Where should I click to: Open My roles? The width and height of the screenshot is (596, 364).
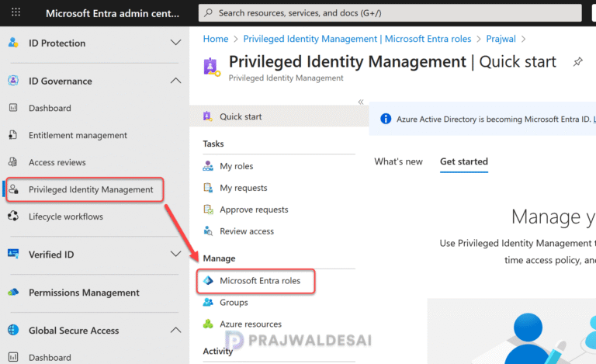pyautogui.click(x=237, y=166)
